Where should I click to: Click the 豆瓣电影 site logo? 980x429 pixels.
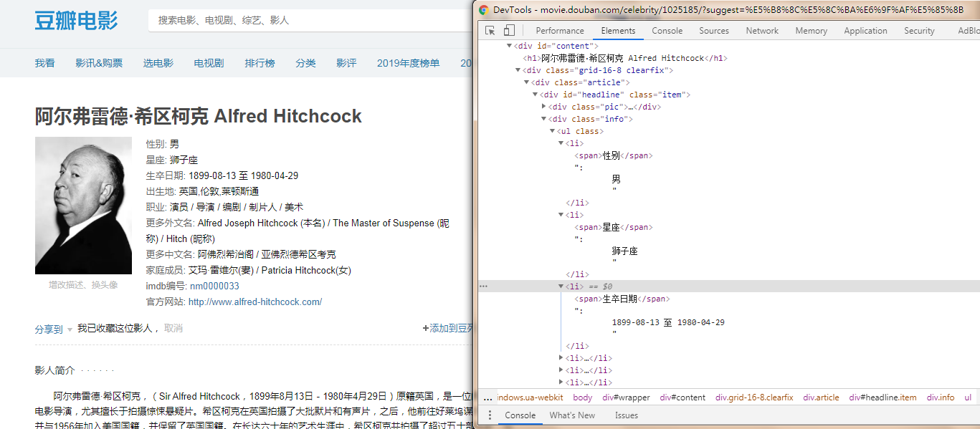(76, 21)
